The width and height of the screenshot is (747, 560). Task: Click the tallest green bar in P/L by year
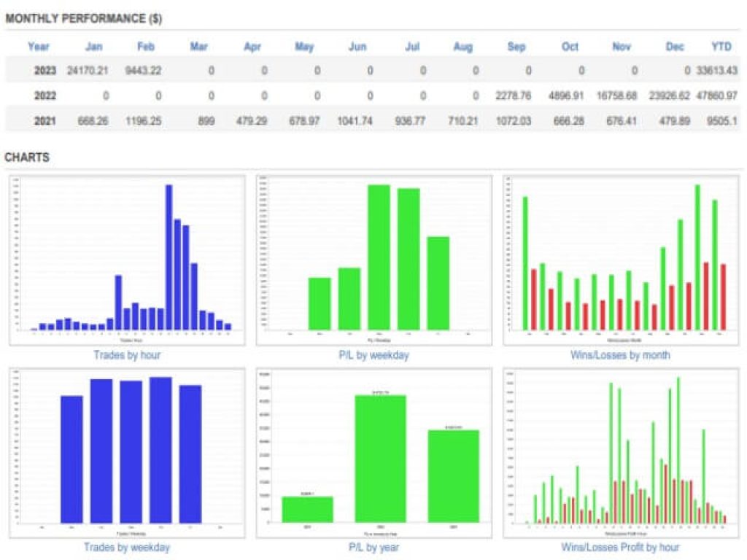click(380, 458)
